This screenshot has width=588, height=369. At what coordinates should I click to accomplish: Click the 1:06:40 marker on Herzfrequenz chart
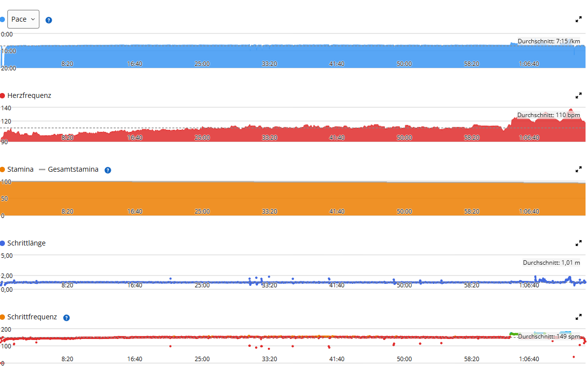pos(529,137)
